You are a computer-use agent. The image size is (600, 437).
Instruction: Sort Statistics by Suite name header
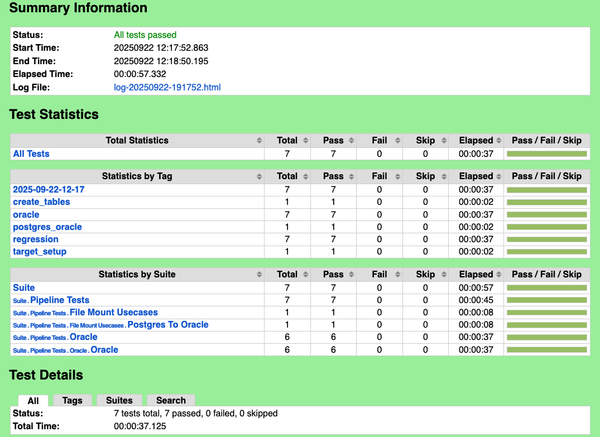tap(137, 274)
